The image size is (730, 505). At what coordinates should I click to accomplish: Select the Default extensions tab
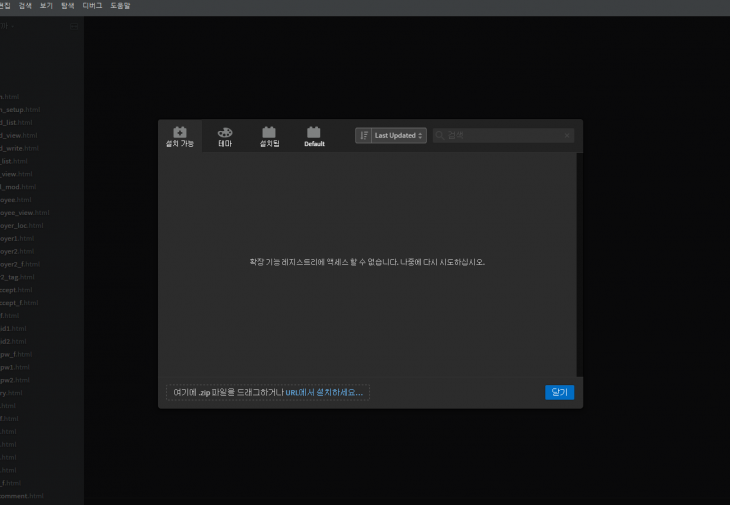pos(314,136)
